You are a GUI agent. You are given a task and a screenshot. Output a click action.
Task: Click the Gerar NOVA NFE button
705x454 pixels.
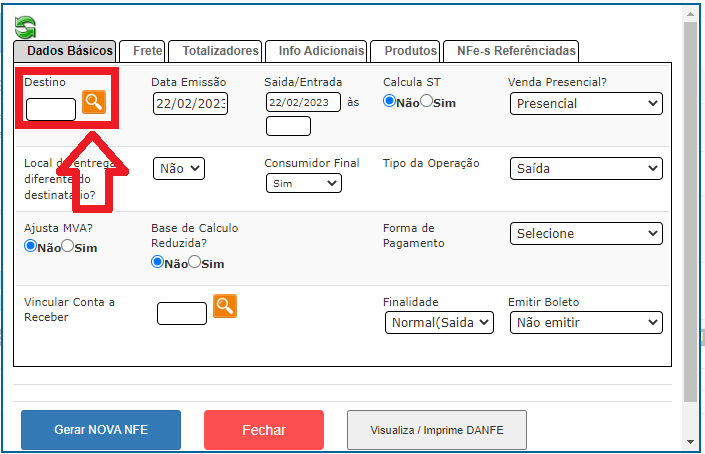pos(101,429)
